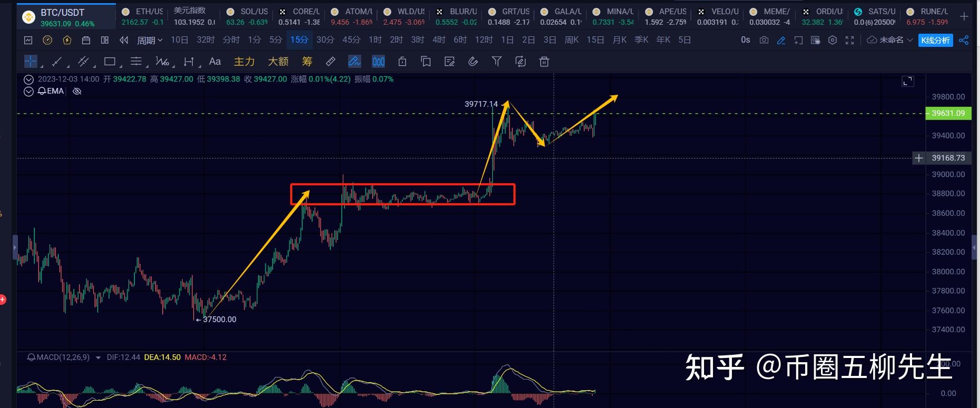The height and width of the screenshot is (408, 980).
Task: Select the 1日 timeframe
Action: click(x=507, y=40)
